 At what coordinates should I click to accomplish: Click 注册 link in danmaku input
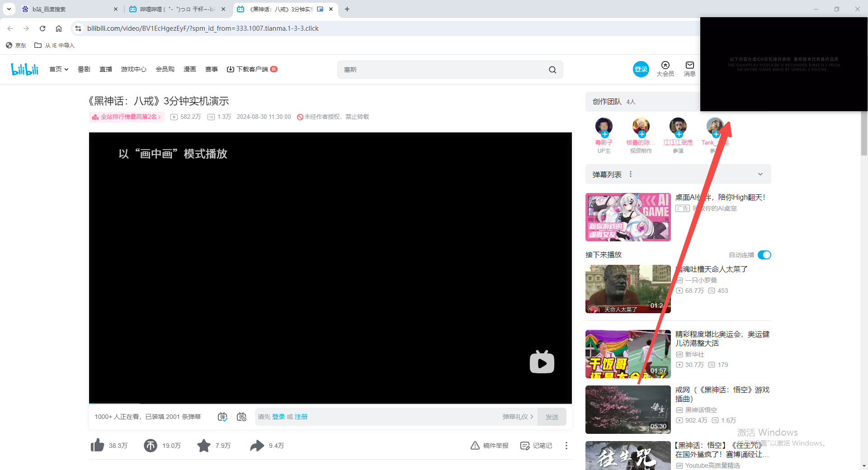point(301,417)
